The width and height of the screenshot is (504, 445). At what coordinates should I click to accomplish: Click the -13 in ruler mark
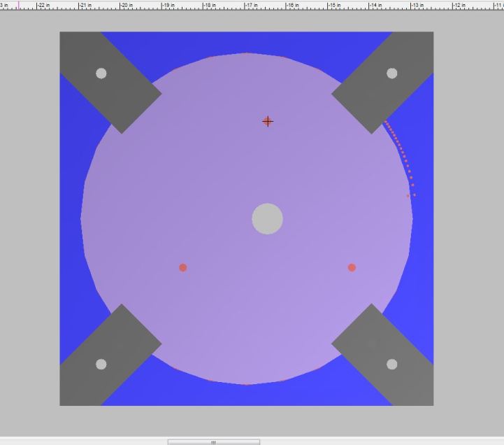417,6
